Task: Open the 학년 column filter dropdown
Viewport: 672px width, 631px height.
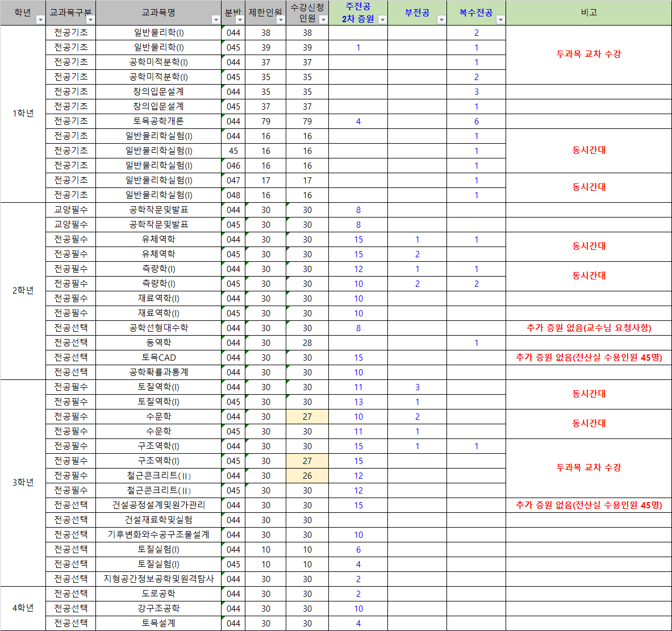Action: [x=40, y=20]
